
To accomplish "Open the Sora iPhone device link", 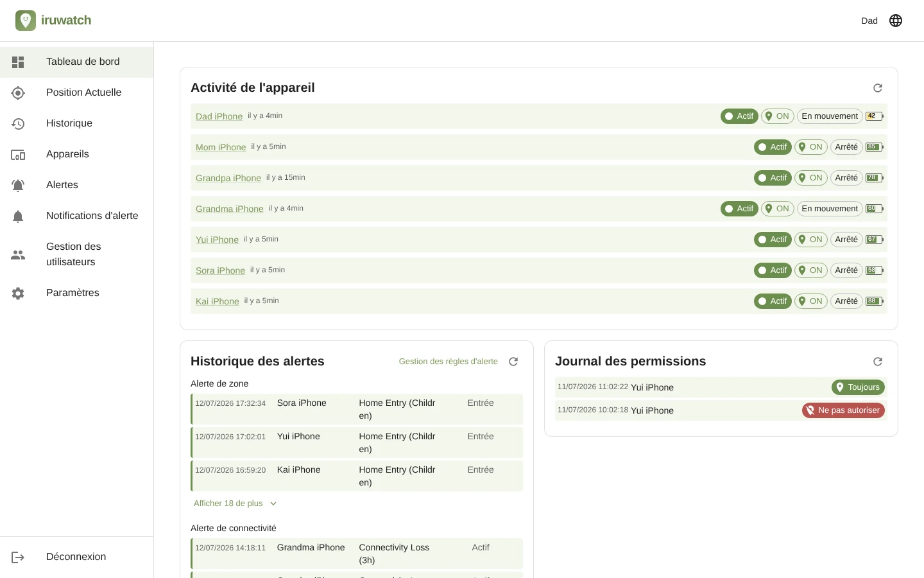I will coord(220,270).
